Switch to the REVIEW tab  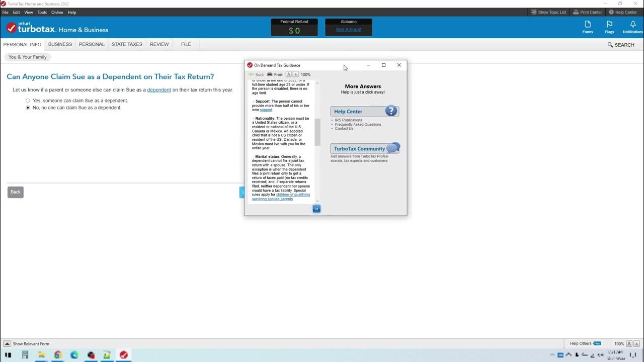pyautogui.click(x=159, y=44)
